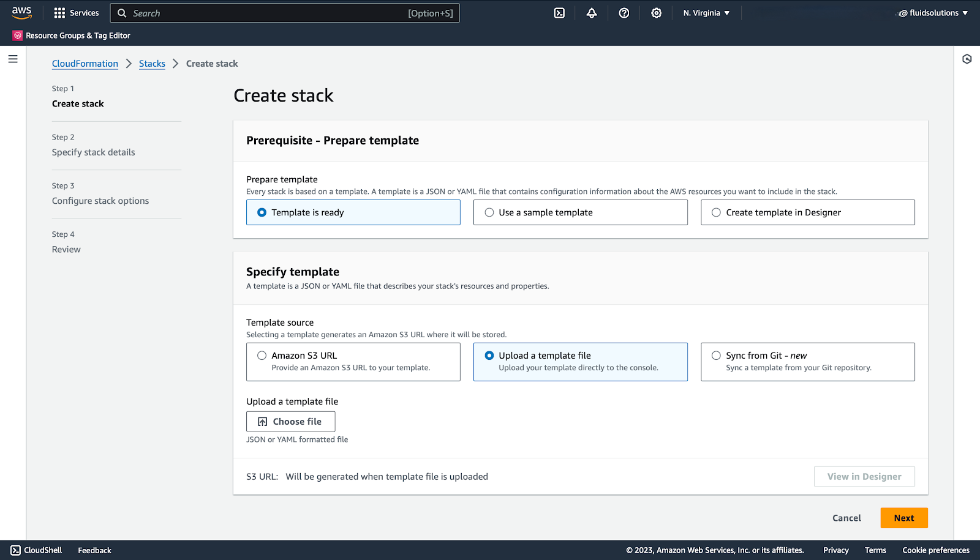This screenshot has height=560, width=980.
Task: Click the Next button
Action: (903, 517)
